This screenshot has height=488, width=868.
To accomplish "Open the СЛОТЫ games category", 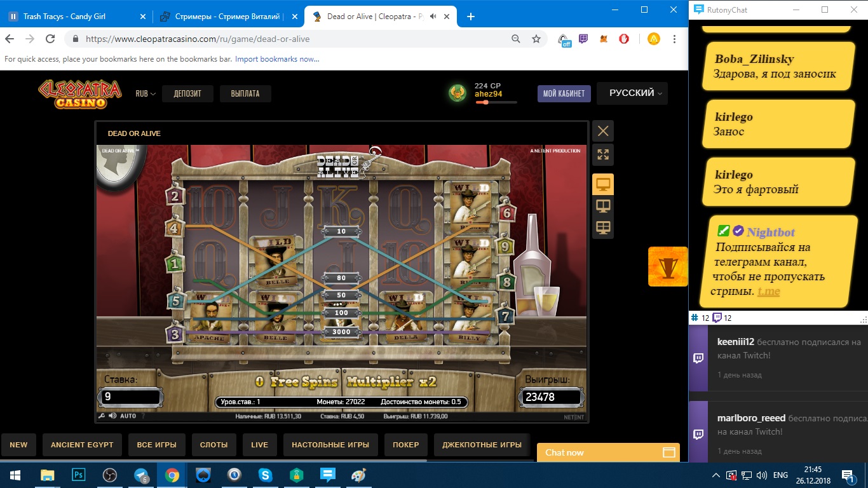I will point(214,445).
